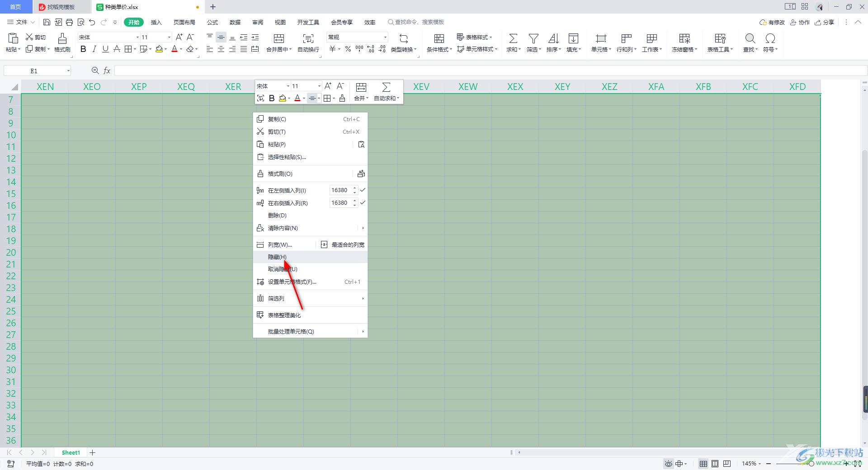Open the 找稻壳模板 tab
The height and width of the screenshot is (470, 868).
coord(61,7)
